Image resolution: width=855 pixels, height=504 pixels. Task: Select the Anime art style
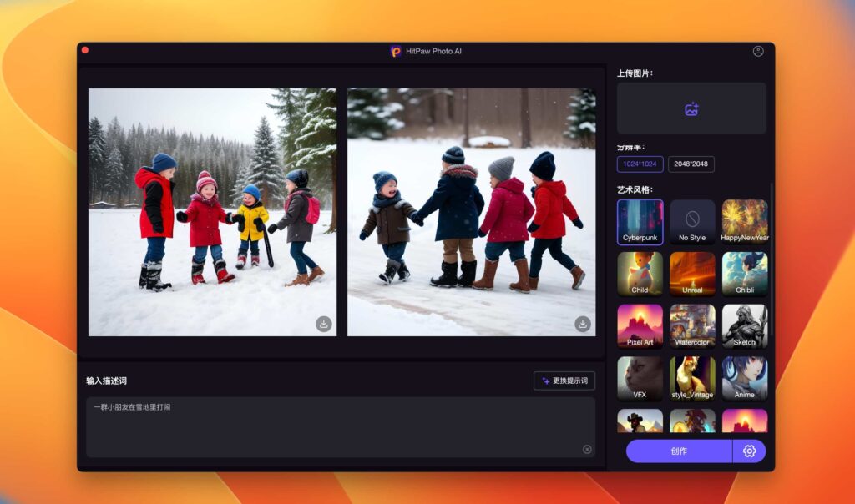(744, 378)
